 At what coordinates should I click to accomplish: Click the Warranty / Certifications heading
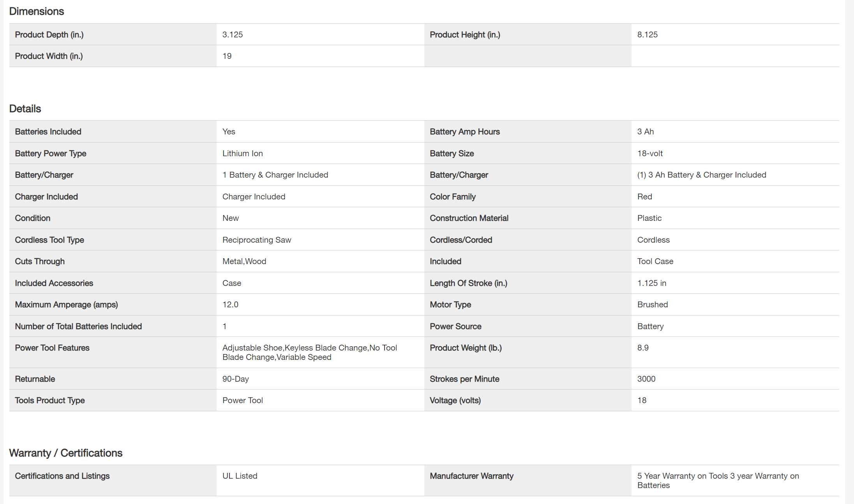pyautogui.click(x=65, y=453)
